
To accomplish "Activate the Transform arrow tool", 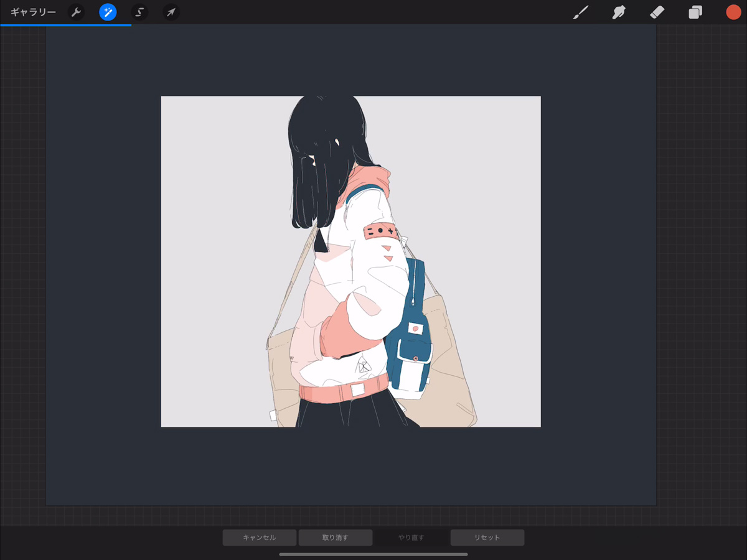I will pyautogui.click(x=171, y=12).
